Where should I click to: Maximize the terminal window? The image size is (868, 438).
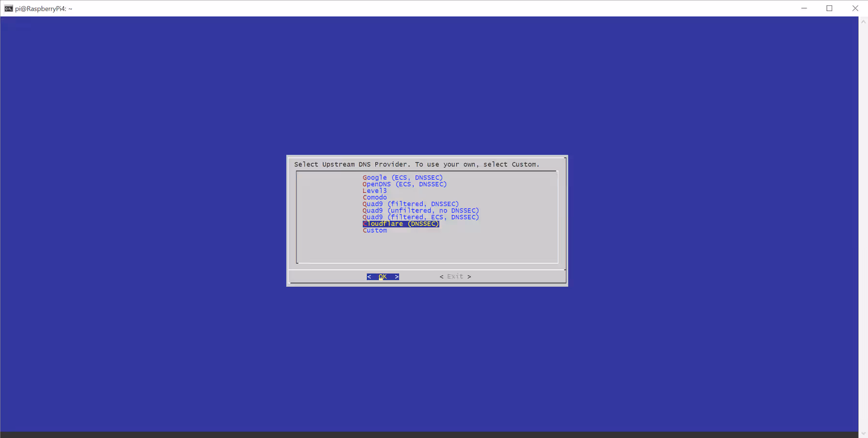pos(829,8)
